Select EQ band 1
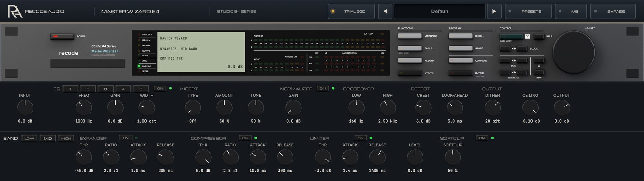 70,89
